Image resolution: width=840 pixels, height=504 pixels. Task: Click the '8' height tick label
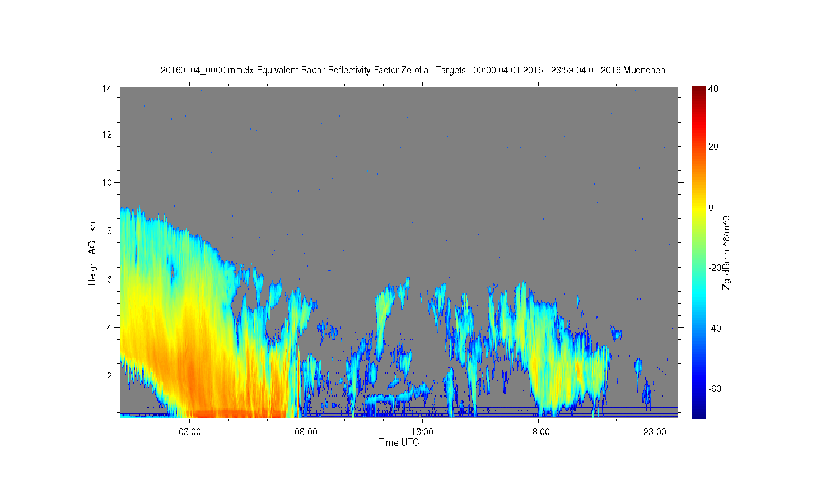pos(110,231)
